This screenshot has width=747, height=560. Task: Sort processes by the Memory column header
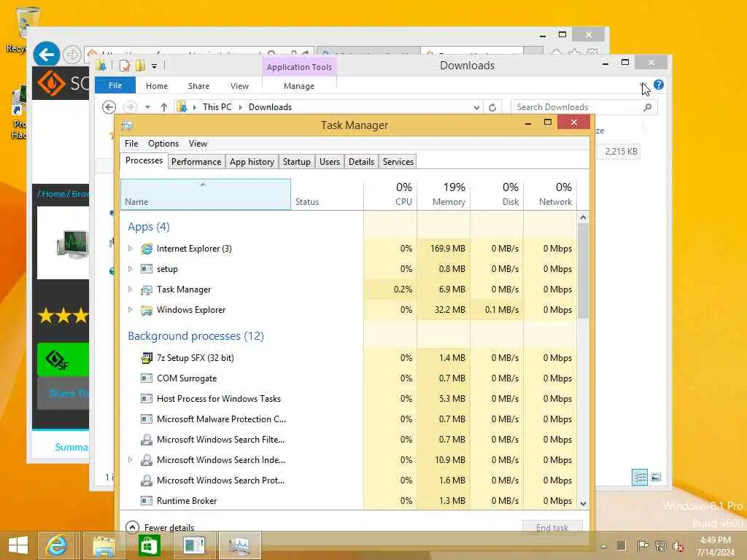444,194
